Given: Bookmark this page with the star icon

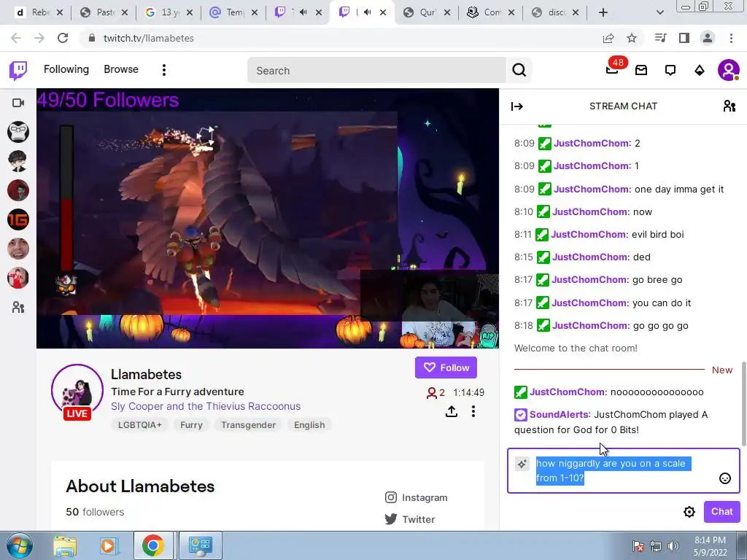Looking at the screenshot, I should [x=632, y=38].
